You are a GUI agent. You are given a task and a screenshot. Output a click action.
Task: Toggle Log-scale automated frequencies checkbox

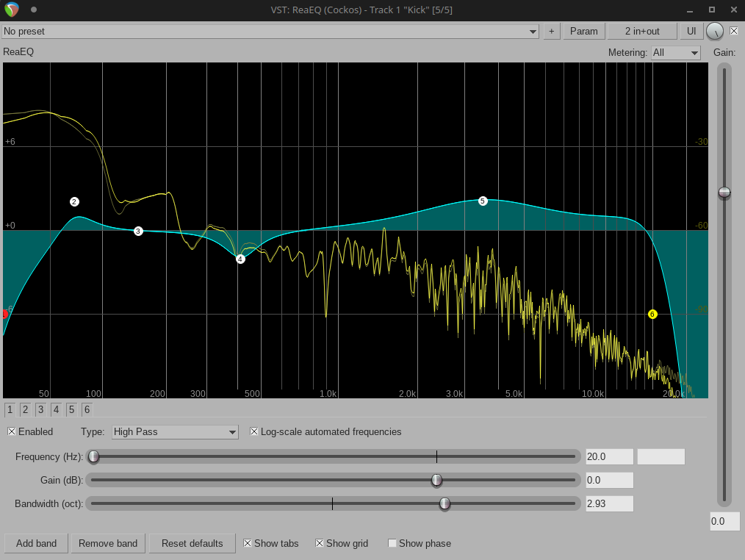pos(254,431)
